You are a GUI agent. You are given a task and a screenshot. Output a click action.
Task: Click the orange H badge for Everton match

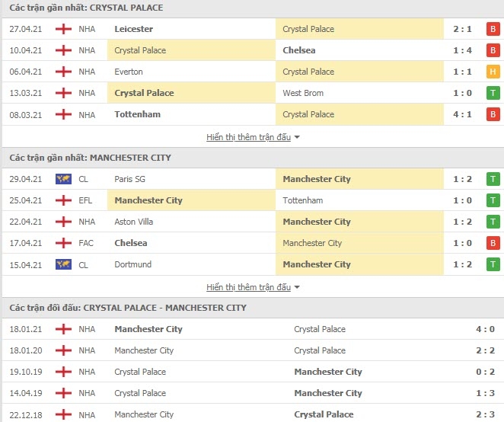[x=493, y=72]
